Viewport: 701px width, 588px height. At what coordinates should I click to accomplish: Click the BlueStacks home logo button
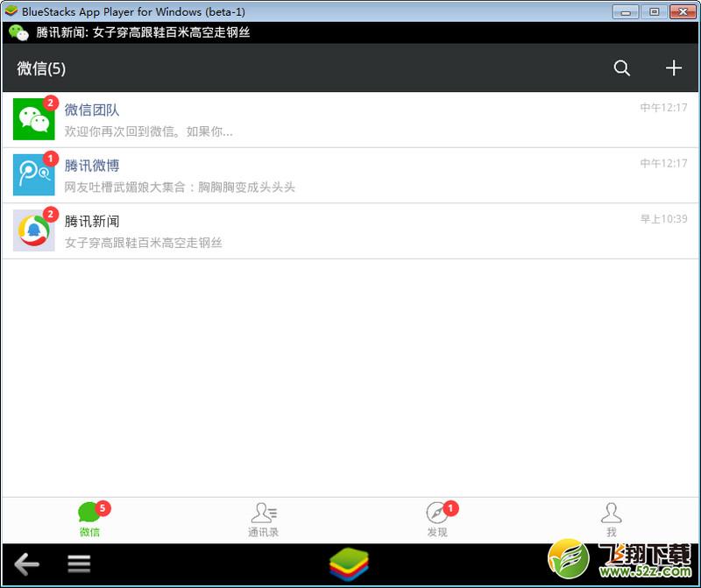[349, 564]
